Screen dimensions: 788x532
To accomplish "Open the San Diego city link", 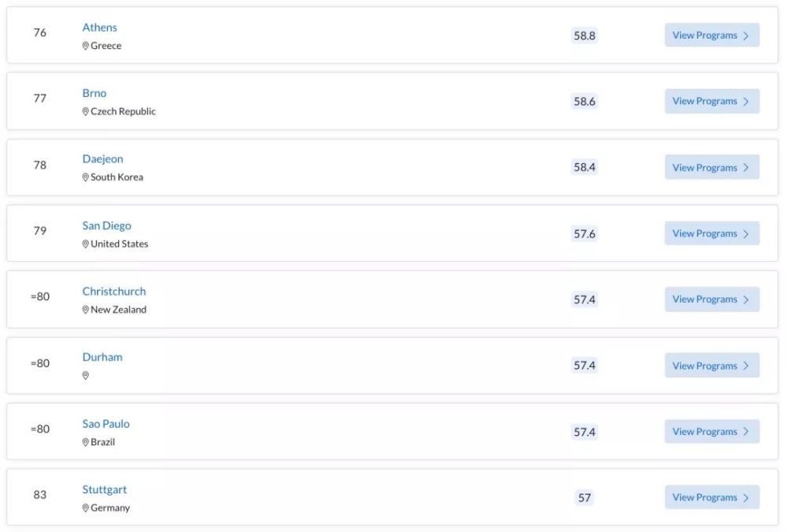I will (x=106, y=225).
